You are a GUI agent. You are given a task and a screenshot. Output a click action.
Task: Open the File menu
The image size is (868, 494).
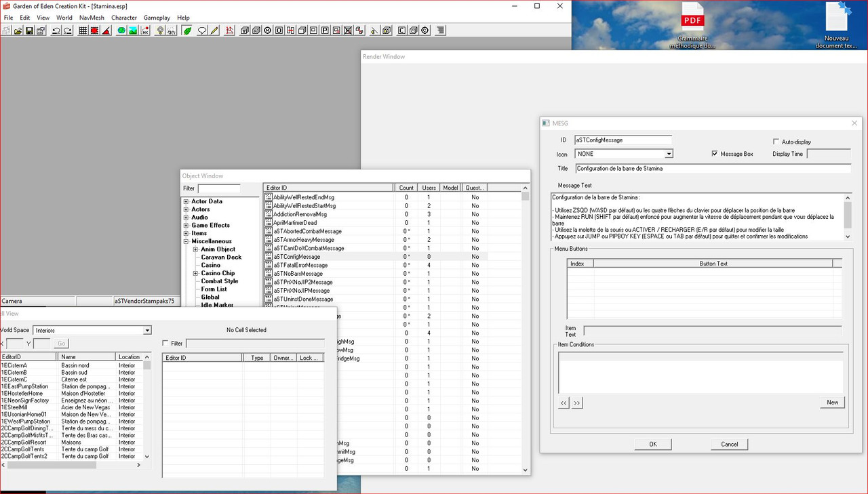pyautogui.click(x=8, y=18)
